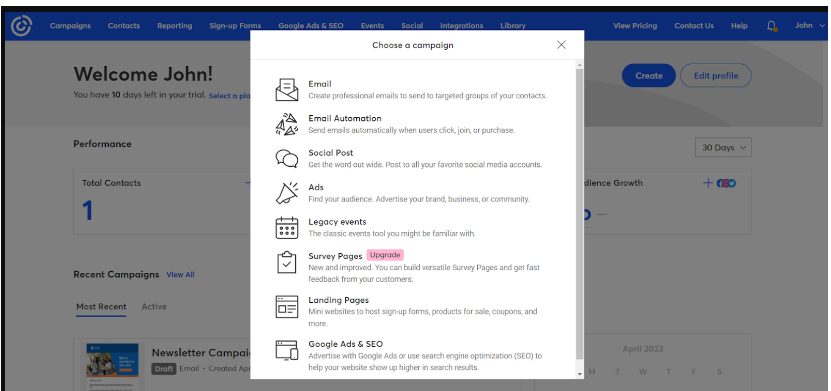Open the Library menu
The height and width of the screenshot is (391, 831).
pyautogui.click(x=512, y=25)
